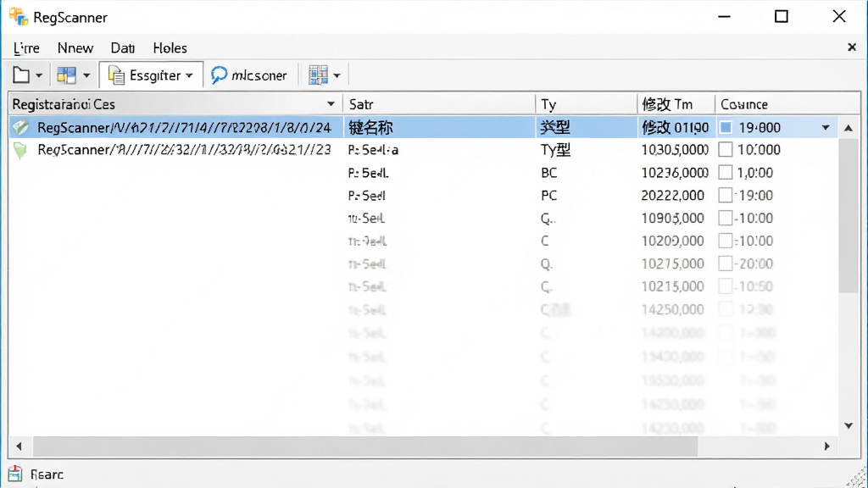The image size is (868, 488).
Task: Click the Registraranoi Ces column header
Action: tap(175, 104)
